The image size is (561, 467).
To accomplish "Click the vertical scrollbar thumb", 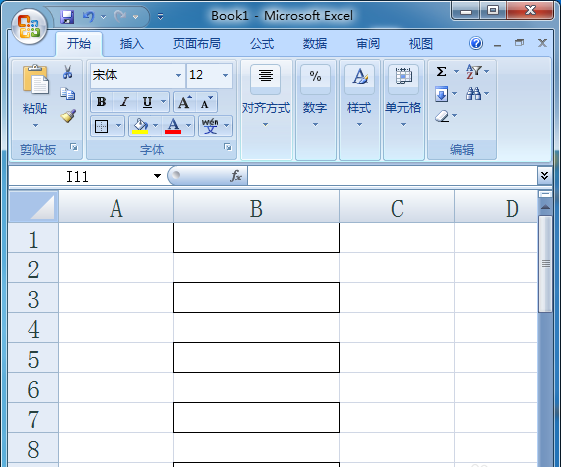I will [x=545, y=263].
